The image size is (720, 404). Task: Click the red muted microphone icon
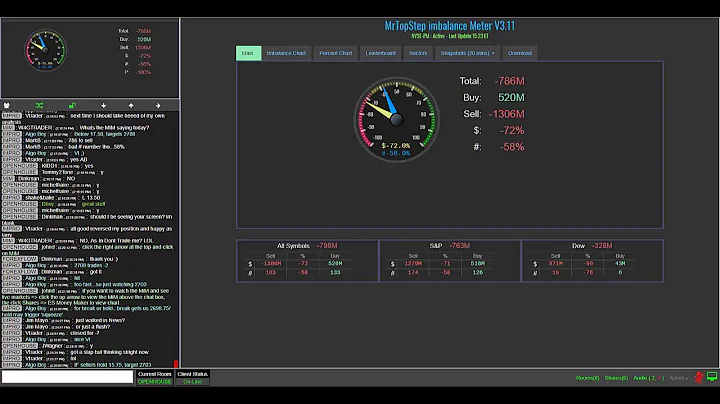coord(698,378)
